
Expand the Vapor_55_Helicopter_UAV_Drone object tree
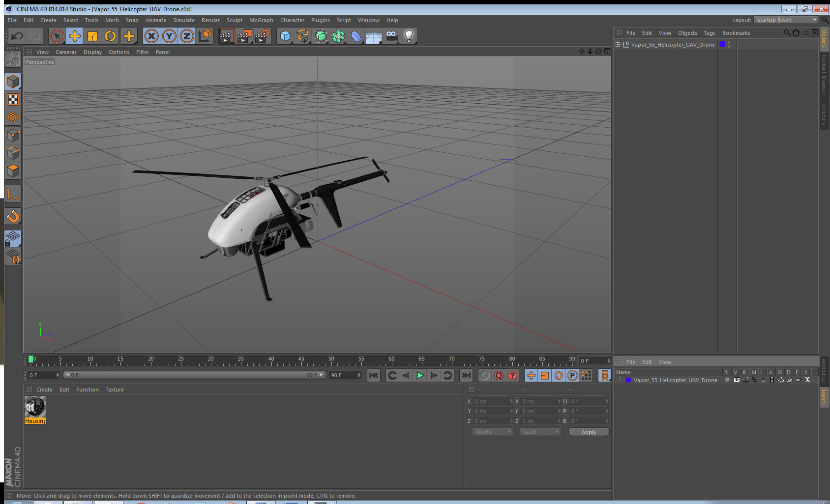coord(618,44)
